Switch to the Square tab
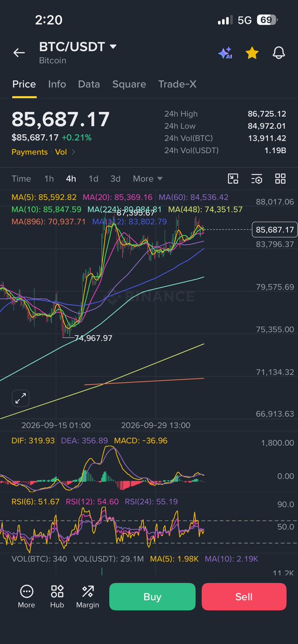The image size is (298, 644). (x=129, y=84)
